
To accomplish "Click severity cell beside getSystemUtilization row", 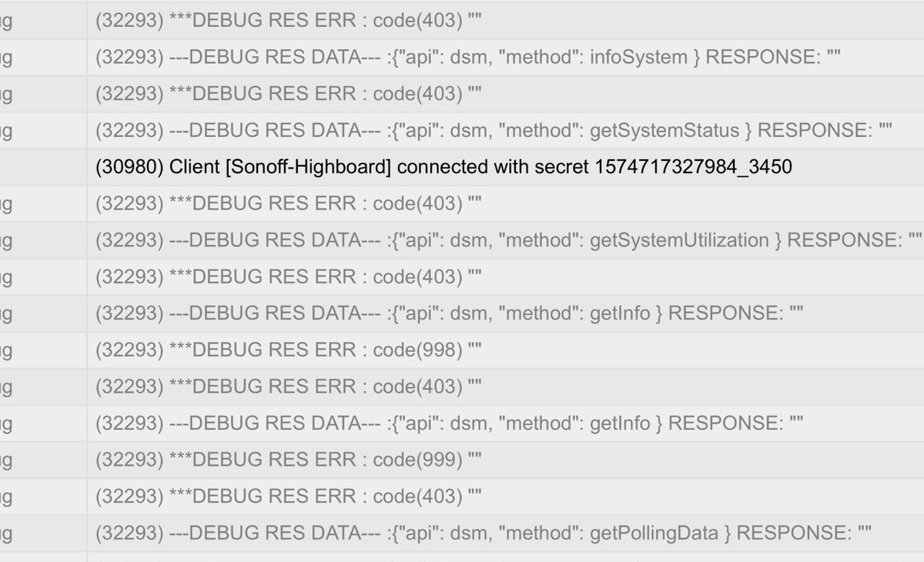I will point(43,240).
